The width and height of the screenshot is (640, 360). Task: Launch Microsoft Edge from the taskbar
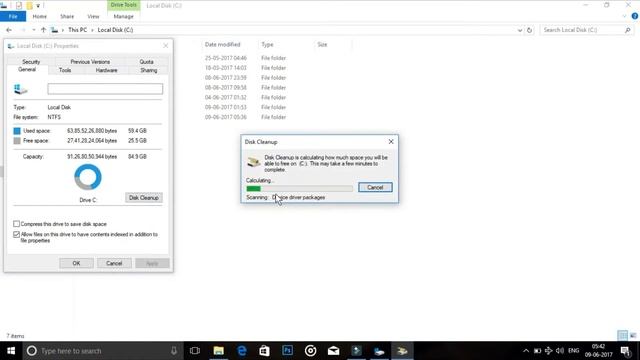242,351
